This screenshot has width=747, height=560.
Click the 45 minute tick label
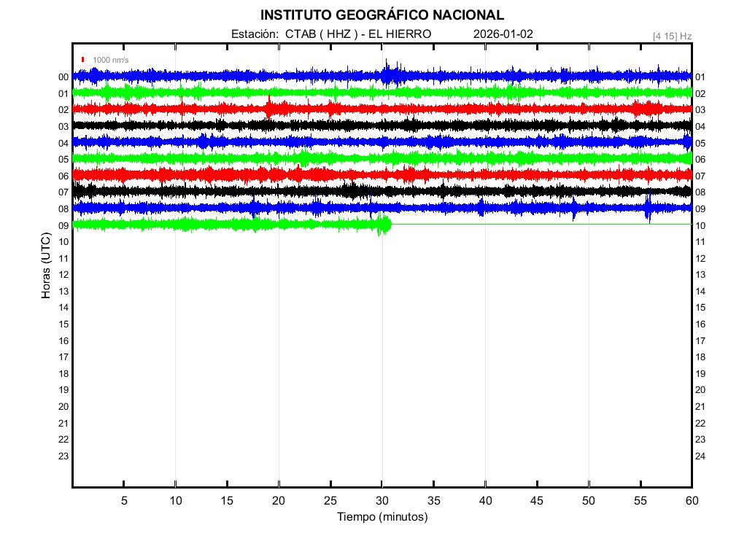(537, 500)
